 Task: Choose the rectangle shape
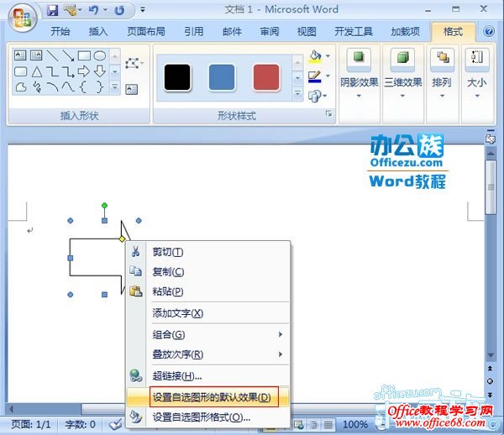click(x=84, y=55)
